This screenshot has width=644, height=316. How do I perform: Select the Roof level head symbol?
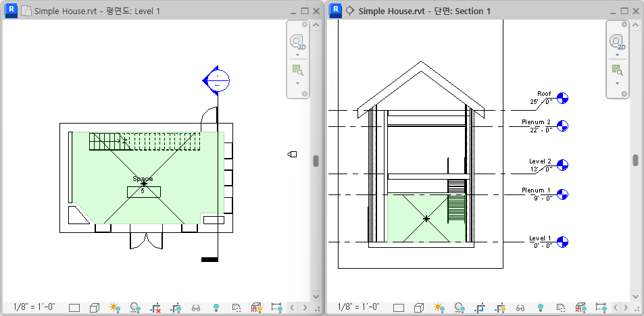pos(562,98)
